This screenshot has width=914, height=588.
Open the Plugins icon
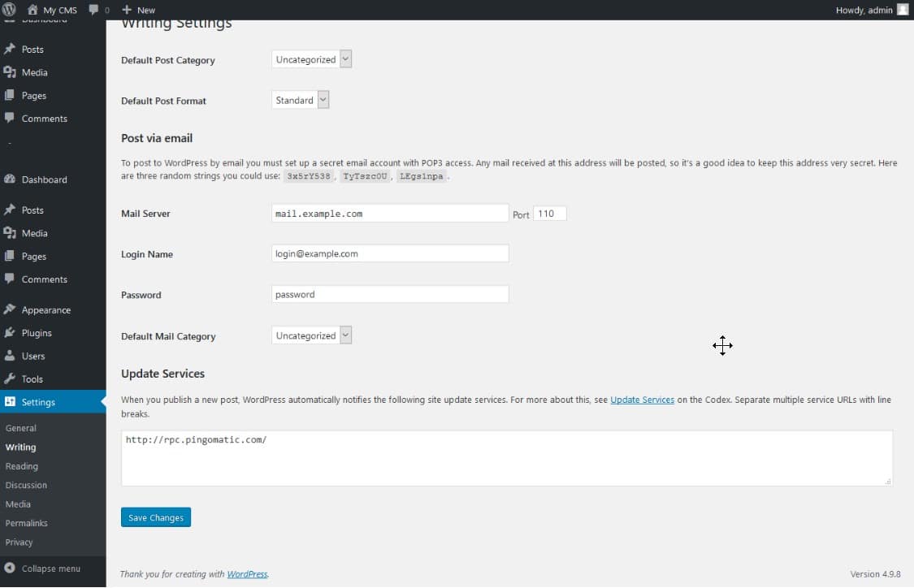click(11, 333)
